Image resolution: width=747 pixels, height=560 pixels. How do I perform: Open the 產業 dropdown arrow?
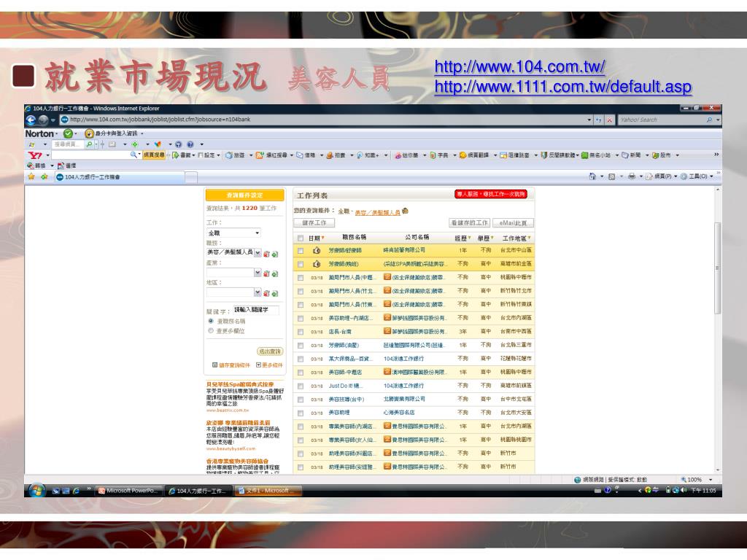pos(258,273)
